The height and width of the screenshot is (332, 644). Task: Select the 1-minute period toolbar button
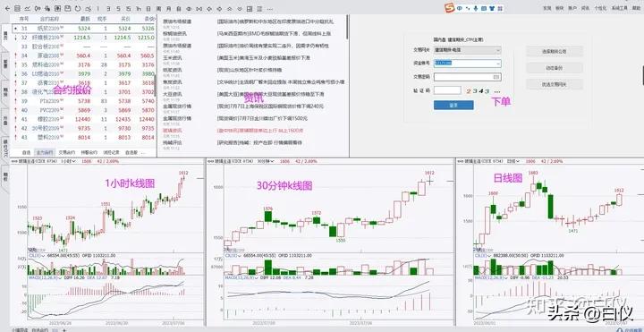point(97,9)
